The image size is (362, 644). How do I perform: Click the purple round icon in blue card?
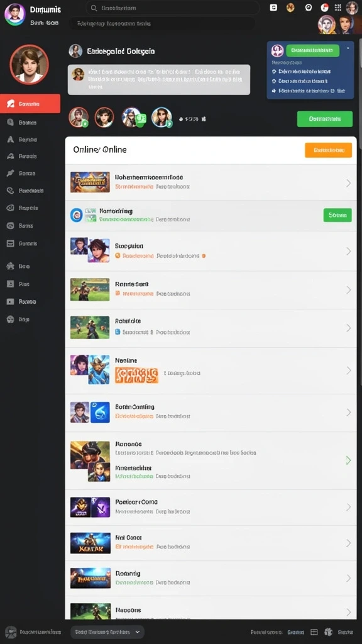(277, 50)
